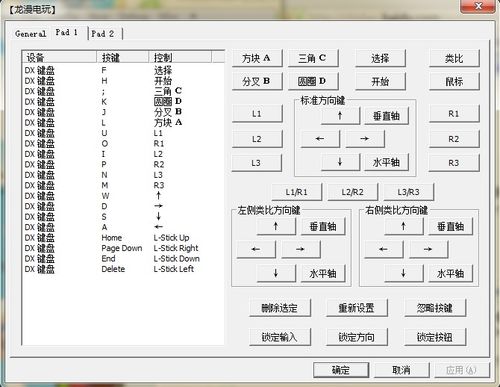Click down arrow in 标准方向键 group
This screenshot has height=387, width=500.
tap(340, 162)
